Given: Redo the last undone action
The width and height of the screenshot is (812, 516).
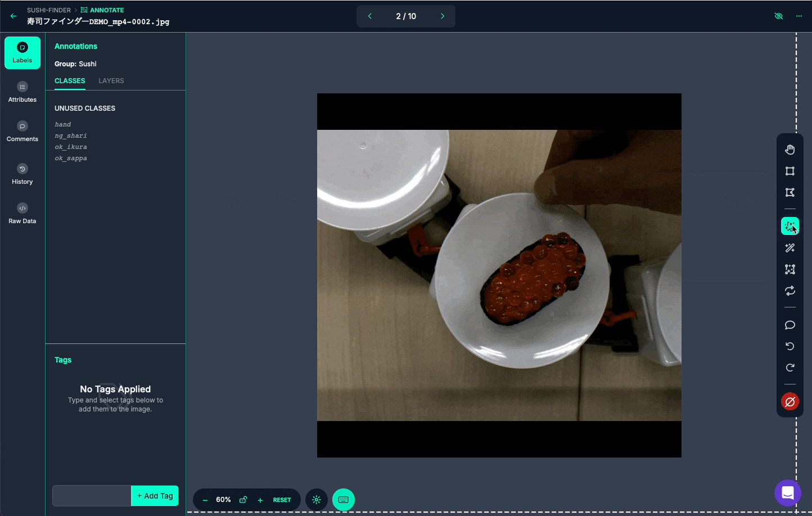Looking at the screenshot, I should (790, 367).
